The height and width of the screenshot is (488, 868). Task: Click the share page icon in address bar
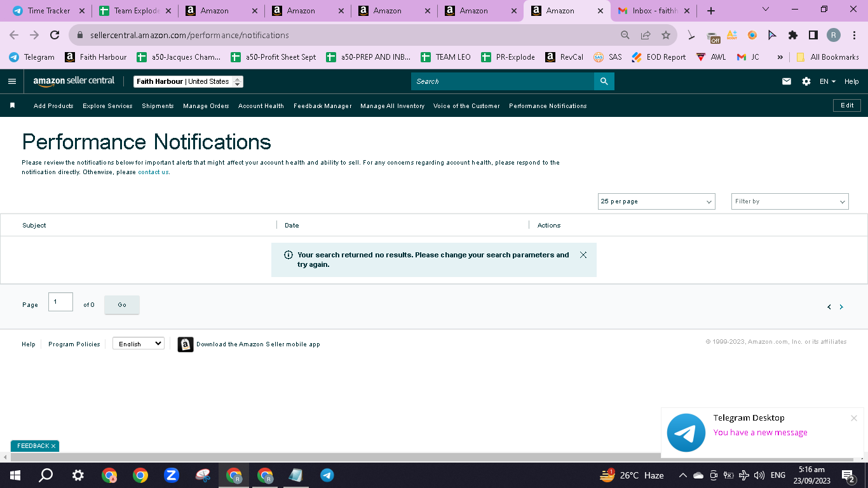(646, 36)
